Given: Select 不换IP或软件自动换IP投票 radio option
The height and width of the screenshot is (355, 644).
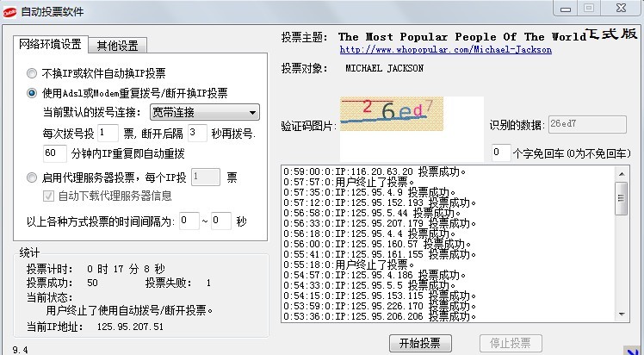Looking at the screenshot, I should click(33, 73).
